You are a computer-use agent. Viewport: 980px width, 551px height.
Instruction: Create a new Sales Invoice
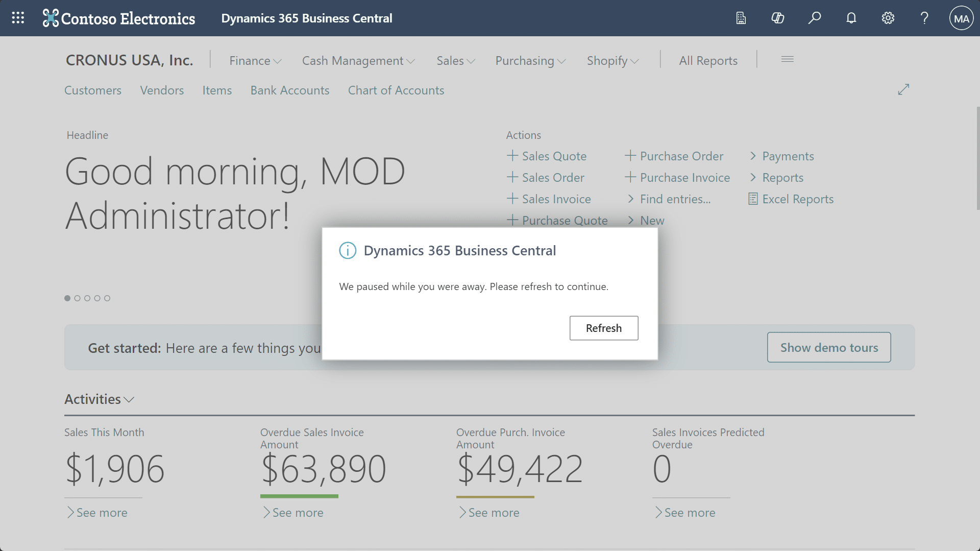click(x=549, y=199)
